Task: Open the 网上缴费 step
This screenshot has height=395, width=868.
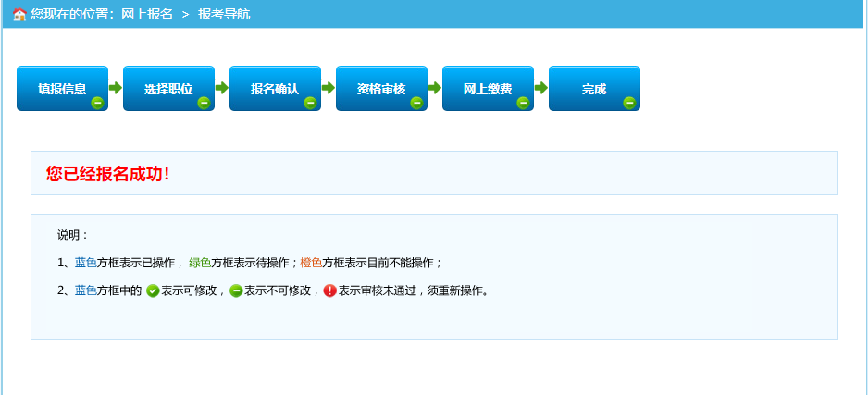Action: [x=487, y=89]
